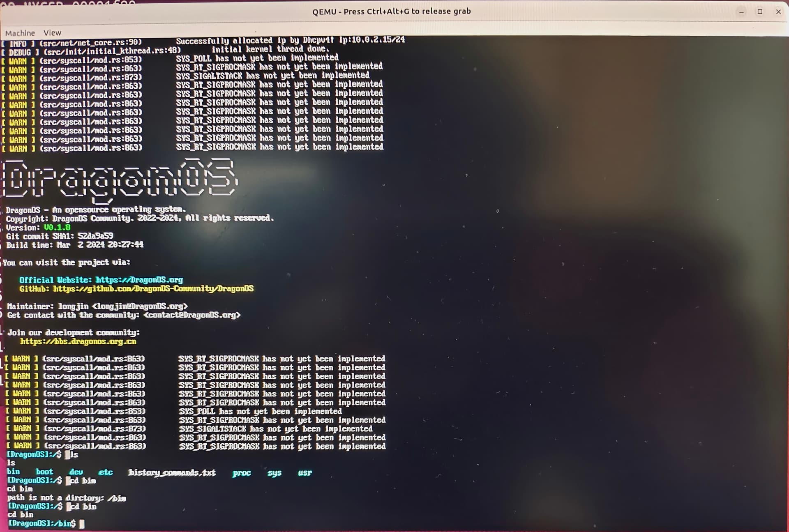789x532 pixels.
Task: Click the 'proc' directory in ls output
Action: point(242,473)
